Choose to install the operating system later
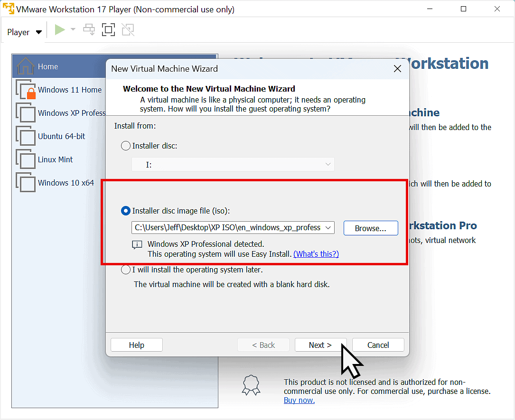 [126, 269]
